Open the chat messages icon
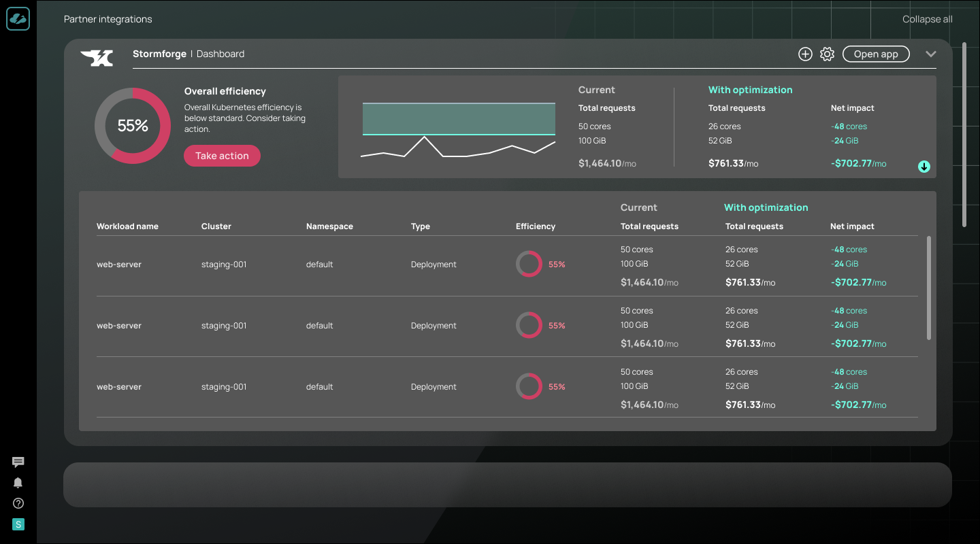Screen dimensions: 980x544 18,462
